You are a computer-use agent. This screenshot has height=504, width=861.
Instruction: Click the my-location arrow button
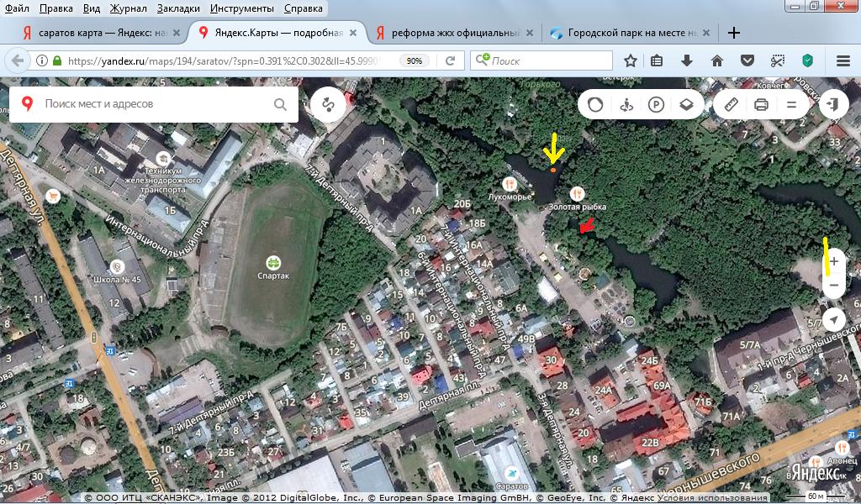(833, 319)
